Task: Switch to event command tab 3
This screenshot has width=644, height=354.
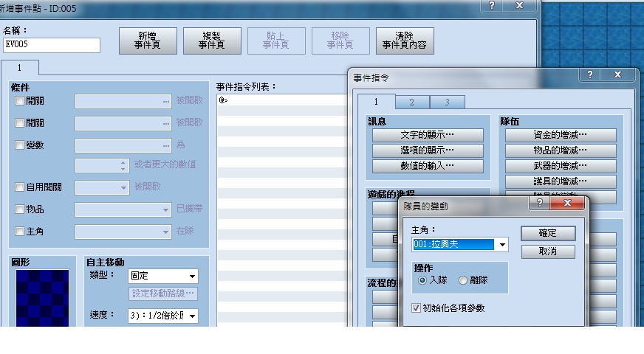Action: coord(448,102)
